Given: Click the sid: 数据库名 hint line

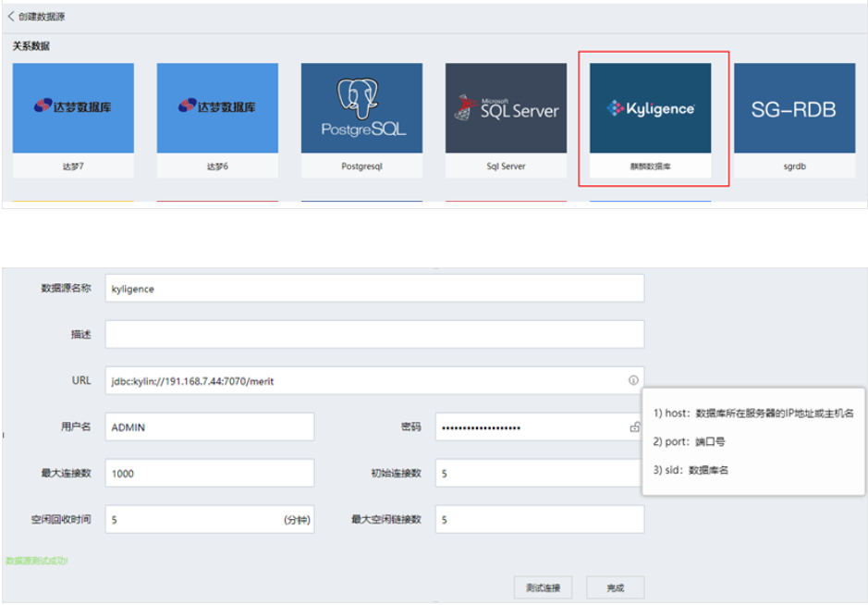Looking at the screenshot, I should [x=691, y=470].
